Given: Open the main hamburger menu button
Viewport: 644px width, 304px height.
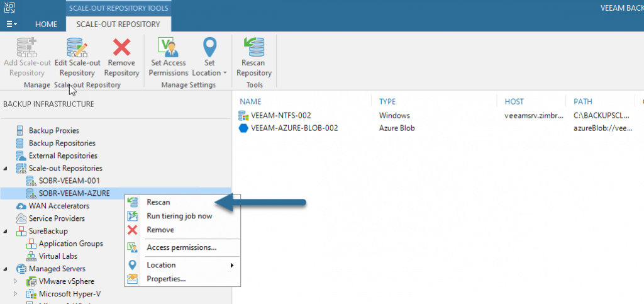Looking at the screenshot, I should [11, 25].
